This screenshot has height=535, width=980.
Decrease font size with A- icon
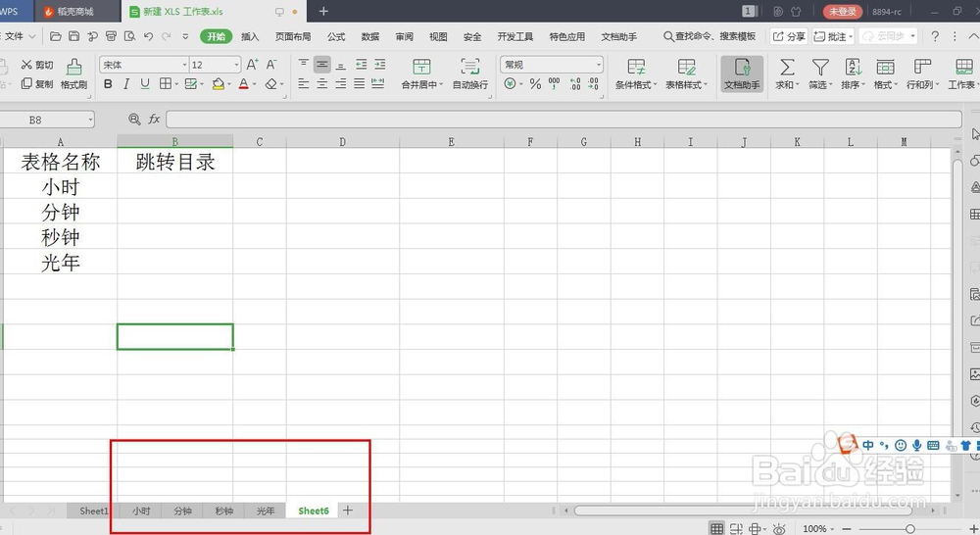tap(271, 65)
